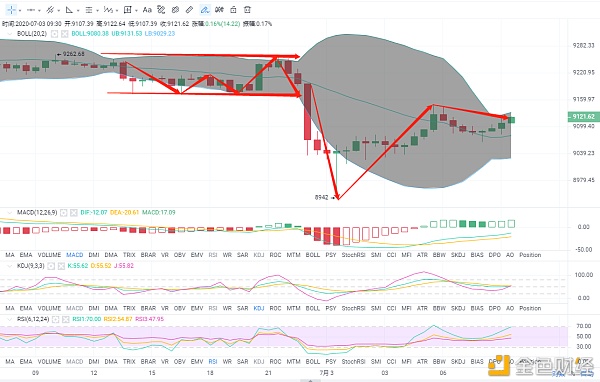This screenshot has height=382, width=600.
Task: Collapse the MACD(12,26,9) panel chevron
Action: (x=10, y=212)
